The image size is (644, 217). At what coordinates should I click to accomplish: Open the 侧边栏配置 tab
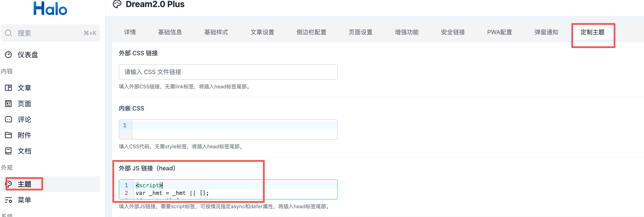[311, 32]
